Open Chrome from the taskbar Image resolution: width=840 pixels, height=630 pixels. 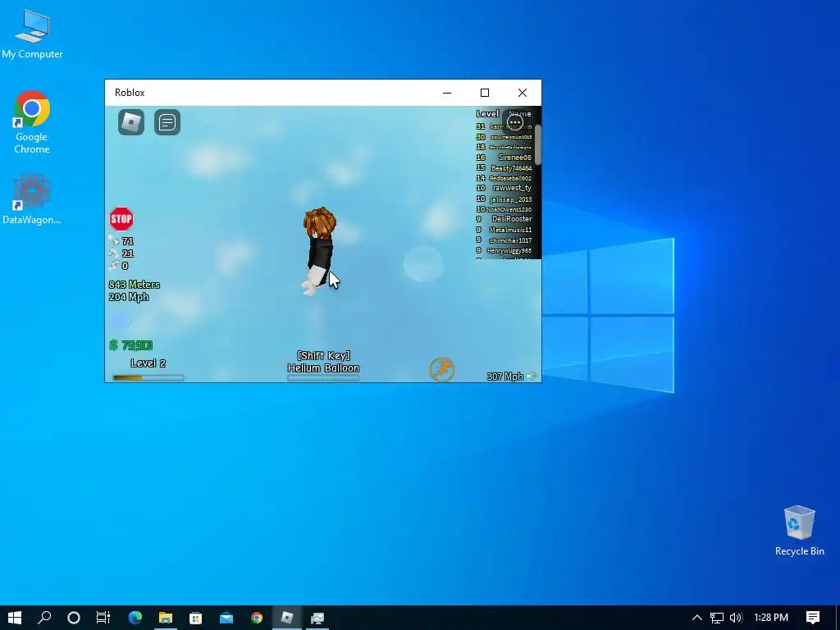point(257,618)
